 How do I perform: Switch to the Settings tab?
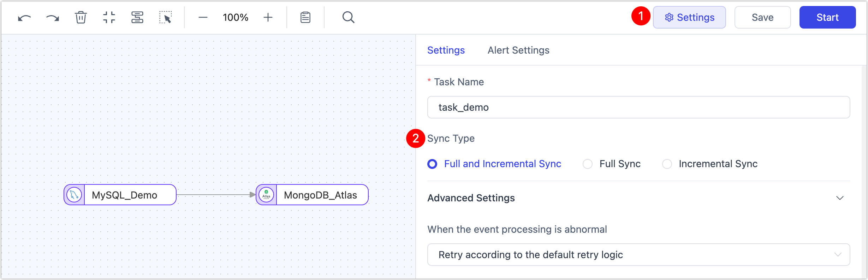446,50
